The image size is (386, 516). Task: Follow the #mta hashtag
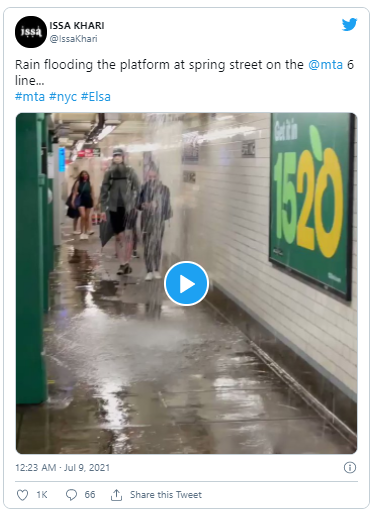coord(30,97)
